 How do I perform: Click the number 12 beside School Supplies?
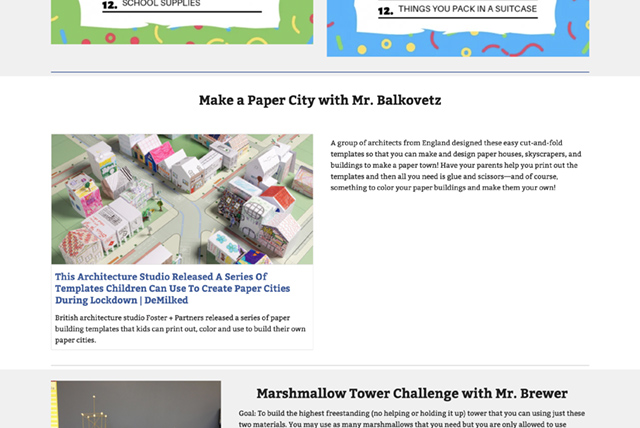coord(109,5)
